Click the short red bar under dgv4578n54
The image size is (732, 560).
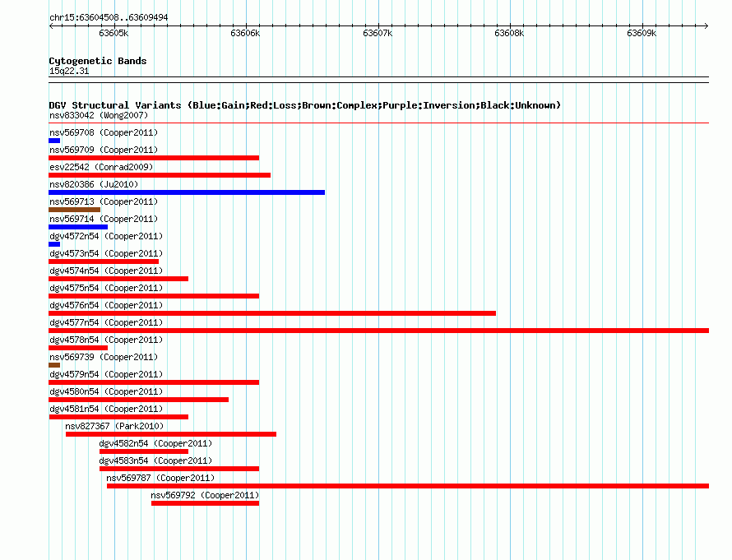(78, 348)
